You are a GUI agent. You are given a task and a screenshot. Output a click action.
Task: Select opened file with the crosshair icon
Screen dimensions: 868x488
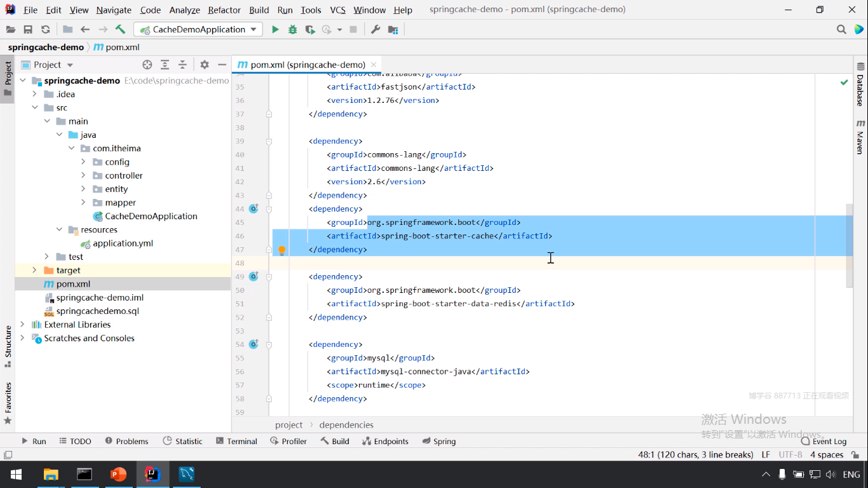pyautogui.click(x=147, y=64)
